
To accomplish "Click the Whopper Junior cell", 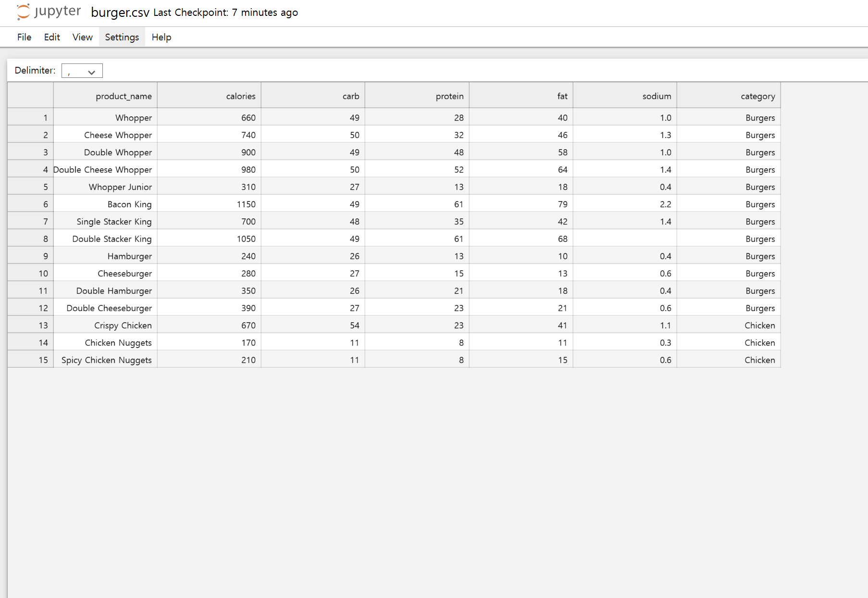I will tap(105, 187).
